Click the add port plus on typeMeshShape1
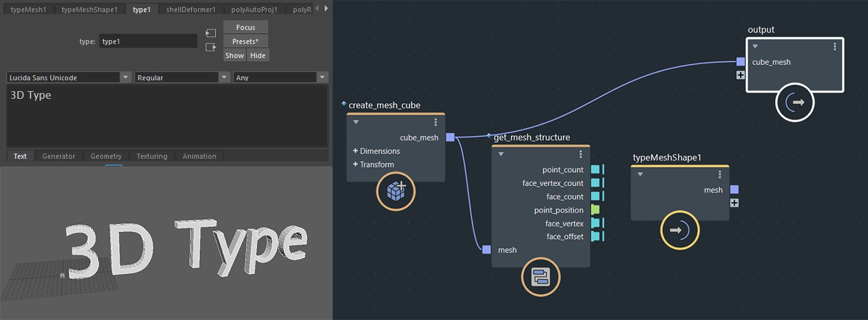Viewport: 868px width, 320px height. coord(734,203)
